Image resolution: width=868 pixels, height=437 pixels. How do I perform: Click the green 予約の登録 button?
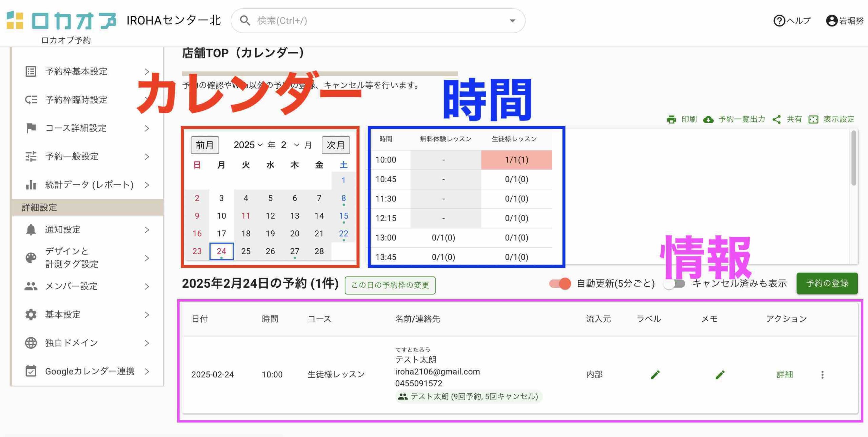click(x=827, y=283)
